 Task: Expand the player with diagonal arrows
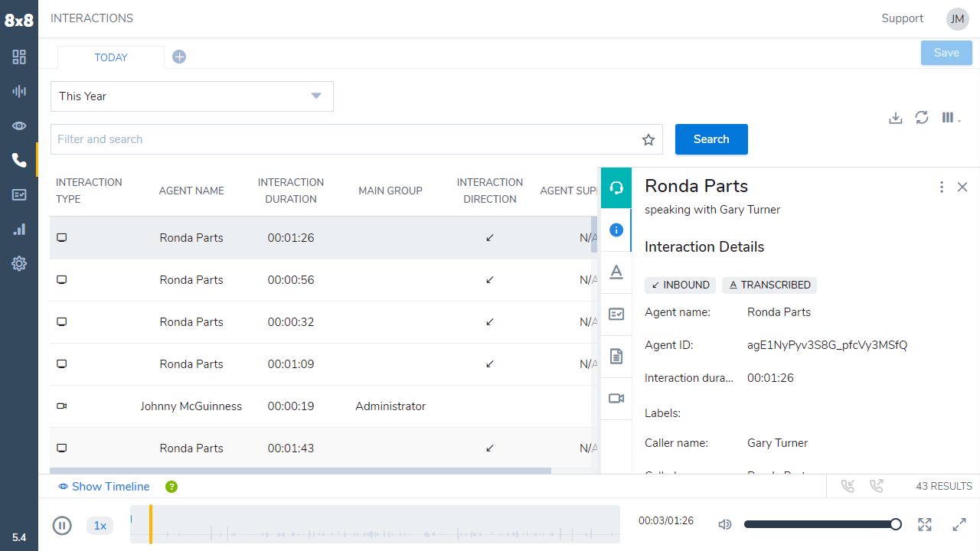point(959,524)
